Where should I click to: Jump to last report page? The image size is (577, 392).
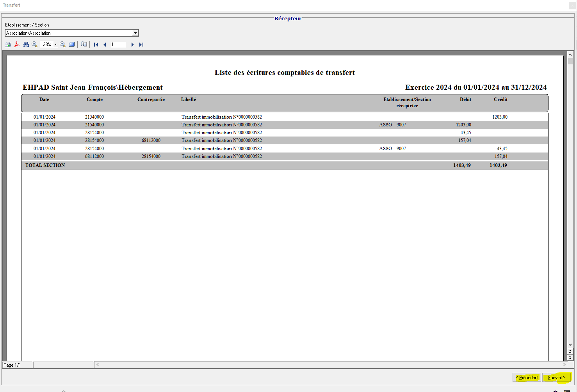141,44
